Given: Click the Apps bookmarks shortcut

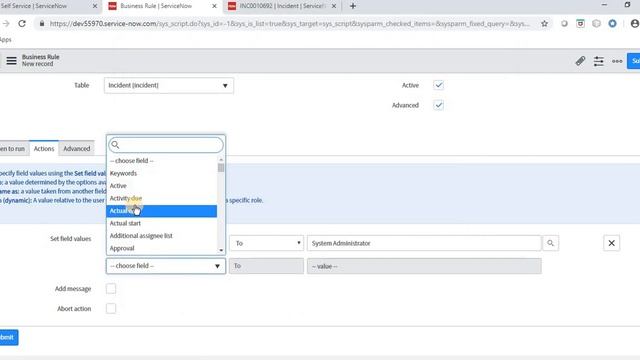Looking at the screenshot, I should [x=5, y=40].
